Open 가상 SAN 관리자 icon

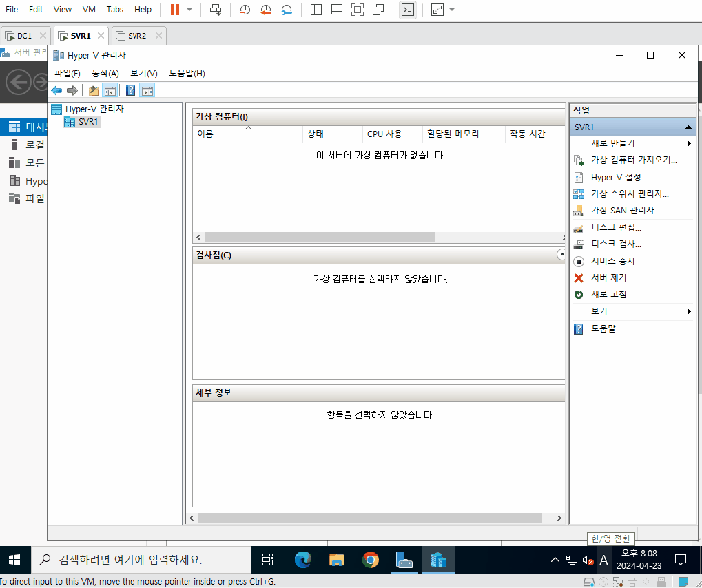[579, 210]
